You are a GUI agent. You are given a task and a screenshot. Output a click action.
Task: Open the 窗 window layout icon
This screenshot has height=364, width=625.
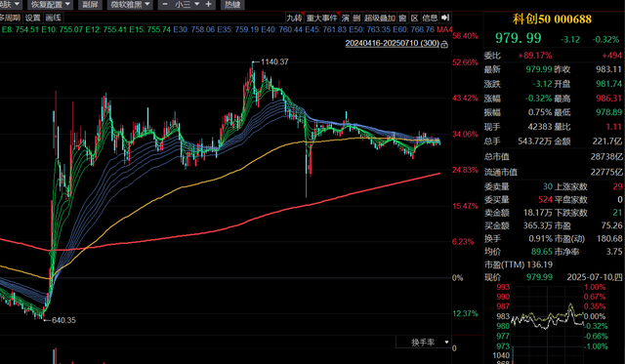pyautogui.click(x=402, y=18)
